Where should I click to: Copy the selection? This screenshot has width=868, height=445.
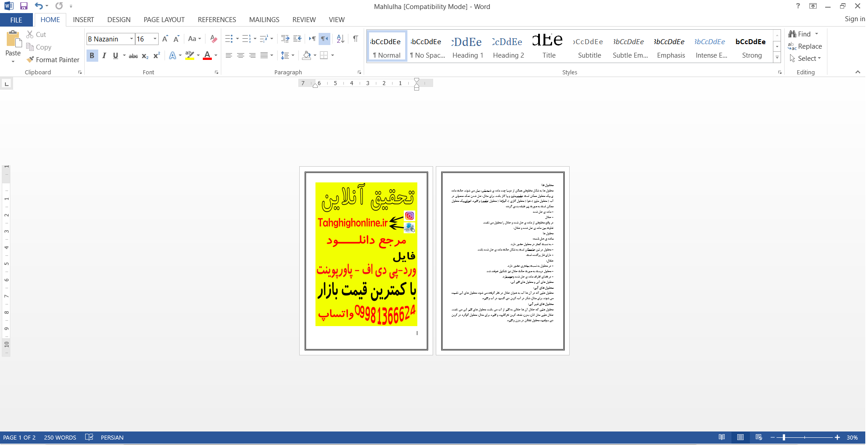click(x=39, y=47)
